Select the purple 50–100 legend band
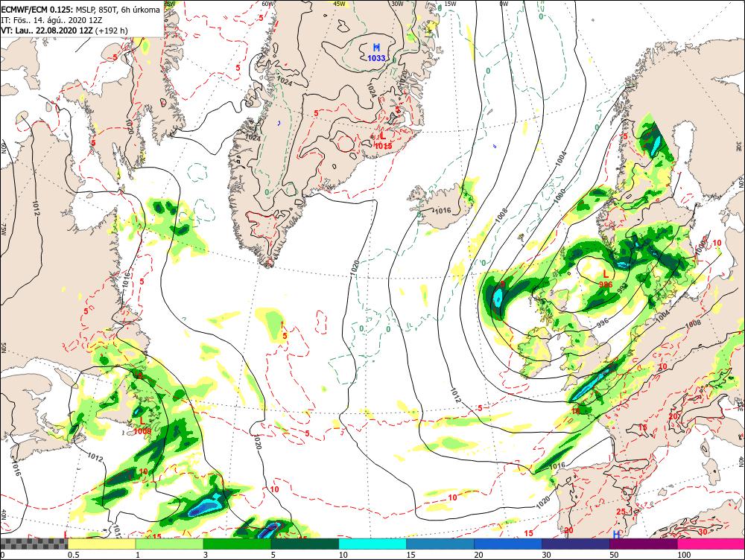 [x=644, y=544]
